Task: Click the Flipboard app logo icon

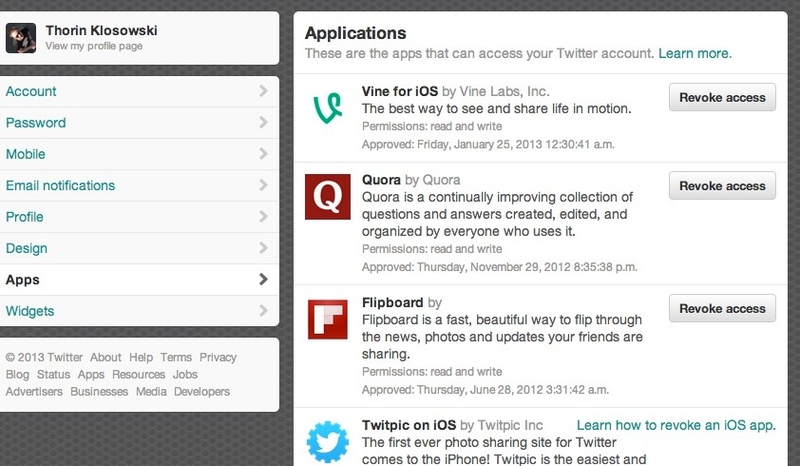Action: point(328,320)
